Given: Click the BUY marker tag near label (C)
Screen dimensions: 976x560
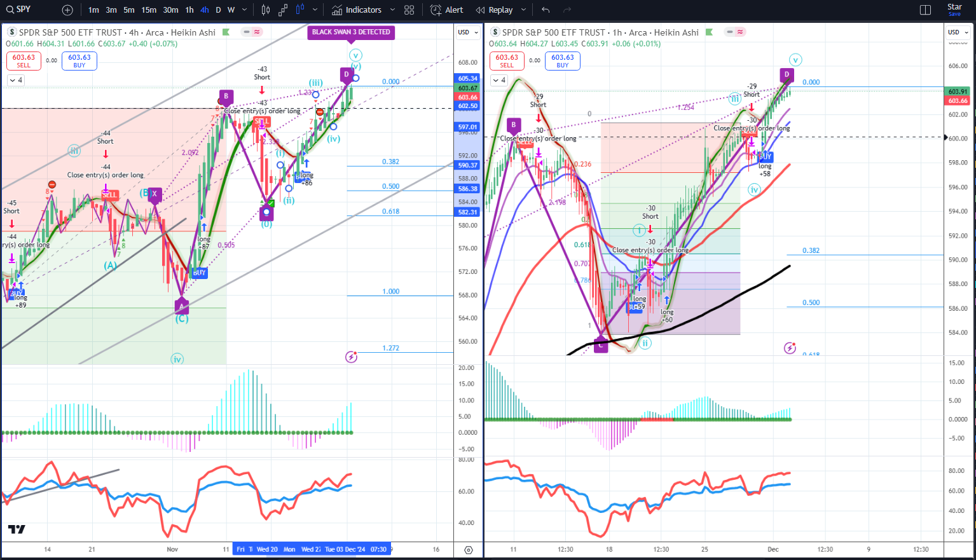Looking at the screenshot, I should pyautogui.click(x=199, y=273).
